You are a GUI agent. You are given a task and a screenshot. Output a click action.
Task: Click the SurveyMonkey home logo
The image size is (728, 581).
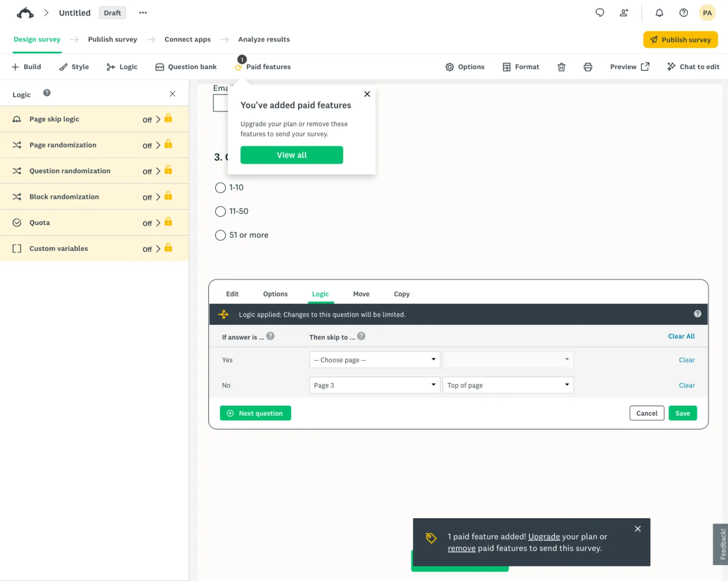point(25,13)
